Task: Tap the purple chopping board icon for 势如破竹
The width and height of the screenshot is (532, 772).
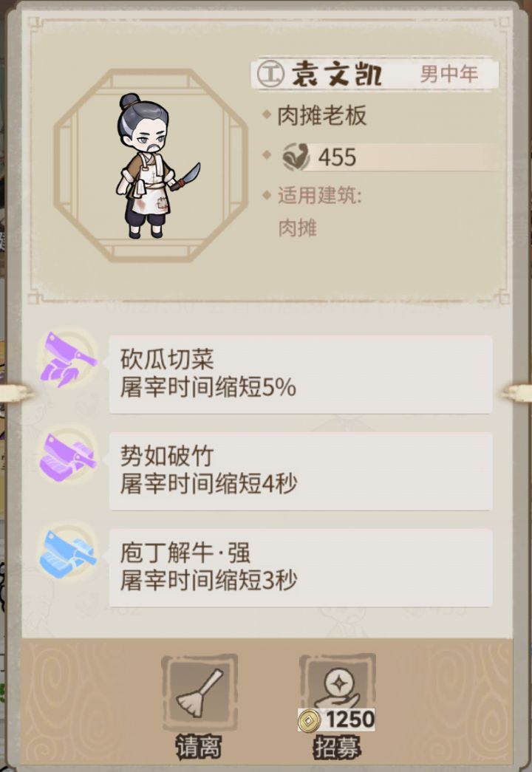Action: click(x=68, y=458)
